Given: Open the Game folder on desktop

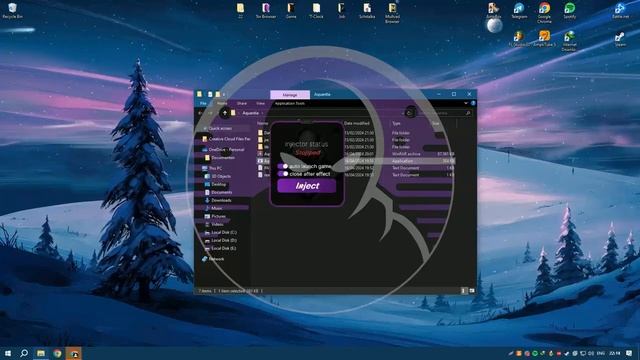Looking at the screenshot, I should tap(291, 11).
